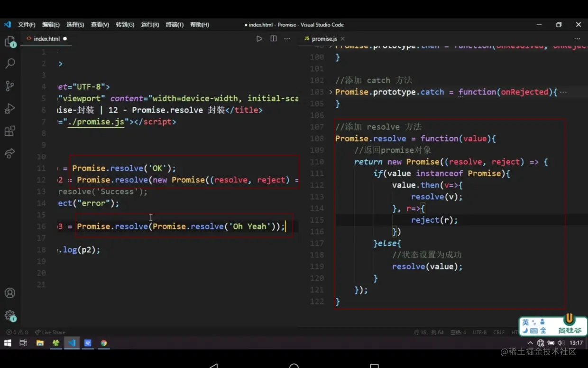Click the resolve(value); line in promise.js
Image resolution: width=588 pixels, height=368 pixels.
(x=427, y=267)
